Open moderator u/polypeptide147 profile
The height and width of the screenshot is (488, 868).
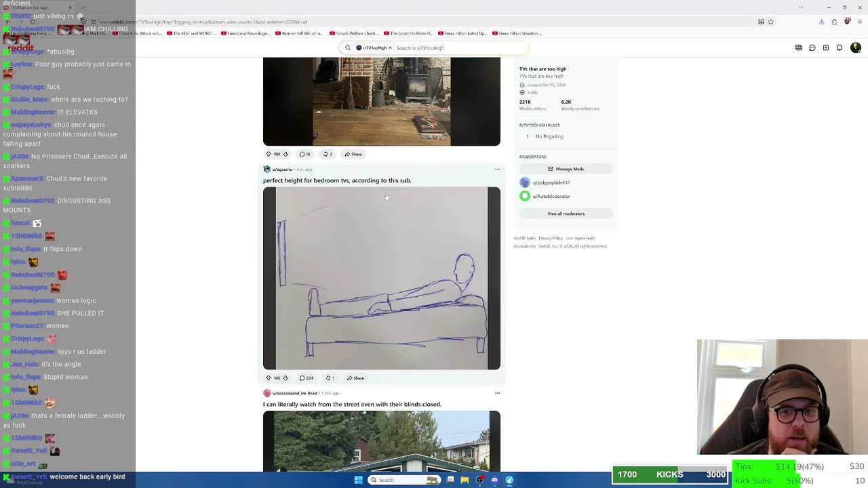tap(551, 182)
